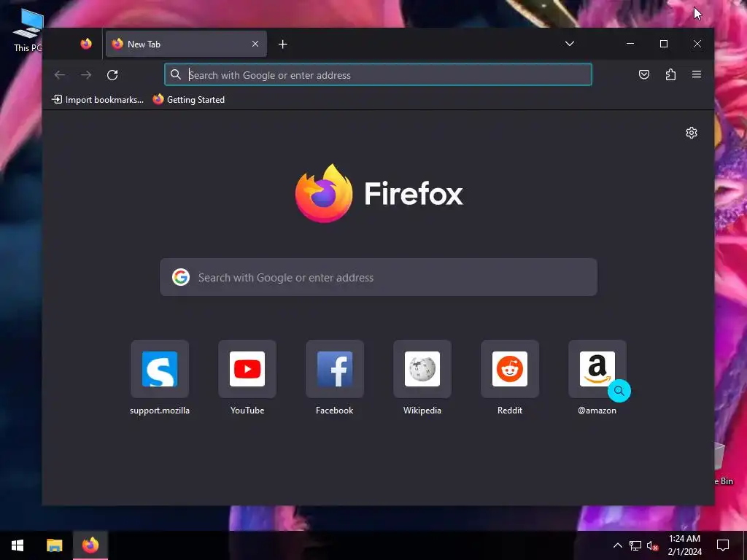747x560 pixels.
Task: Click the Google logo in search box
Action: (181, 277)
